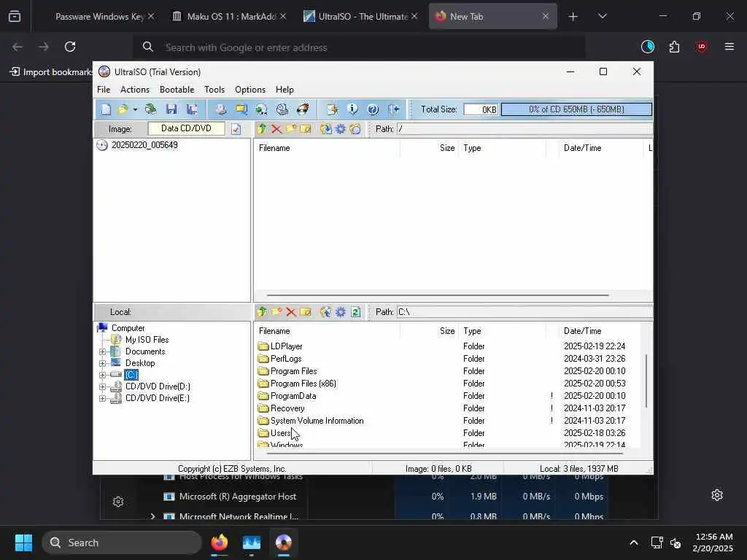
Task: Open the Help menu
Action: (285, 90)
